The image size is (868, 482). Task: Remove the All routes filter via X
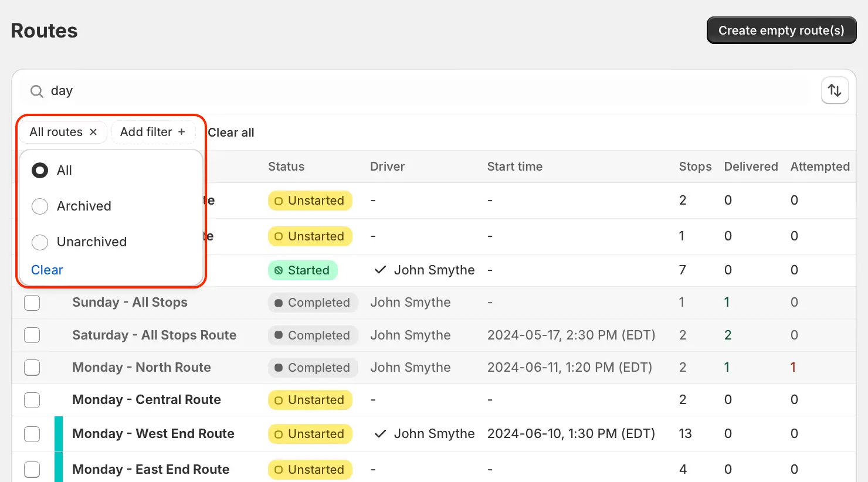click(93, 132)
